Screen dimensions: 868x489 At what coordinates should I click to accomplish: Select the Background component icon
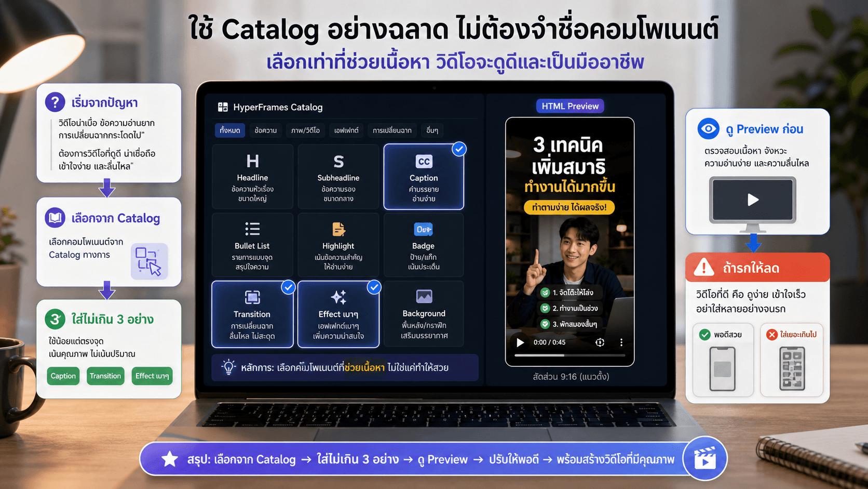click(424, 296)
